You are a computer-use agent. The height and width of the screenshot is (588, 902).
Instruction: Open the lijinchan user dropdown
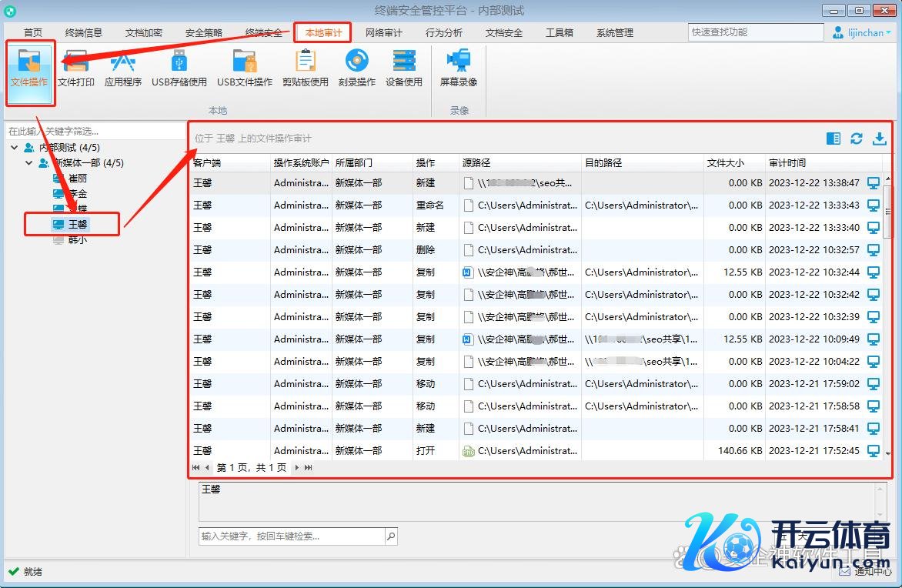862,33
